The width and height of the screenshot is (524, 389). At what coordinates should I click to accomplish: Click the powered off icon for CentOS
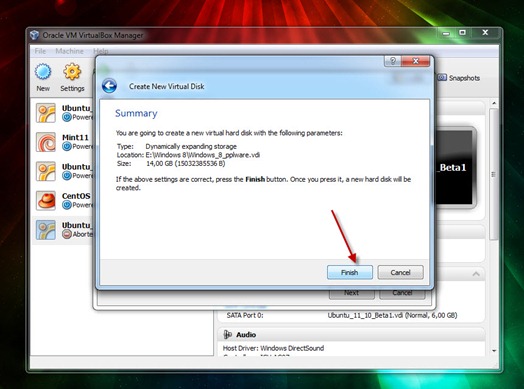pyautogui.click(x=67, y=205)
